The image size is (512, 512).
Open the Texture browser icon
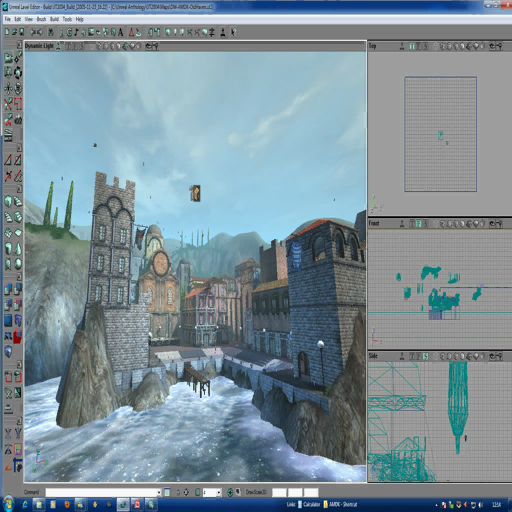91,32
